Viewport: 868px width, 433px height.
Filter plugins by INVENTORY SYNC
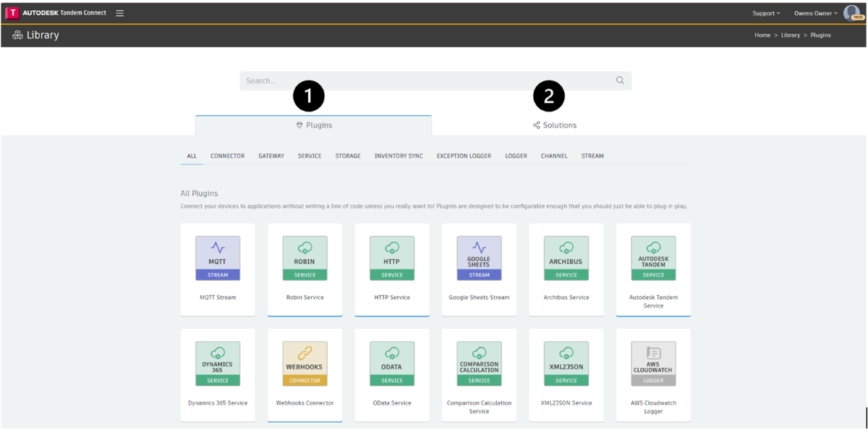[399, 156]
